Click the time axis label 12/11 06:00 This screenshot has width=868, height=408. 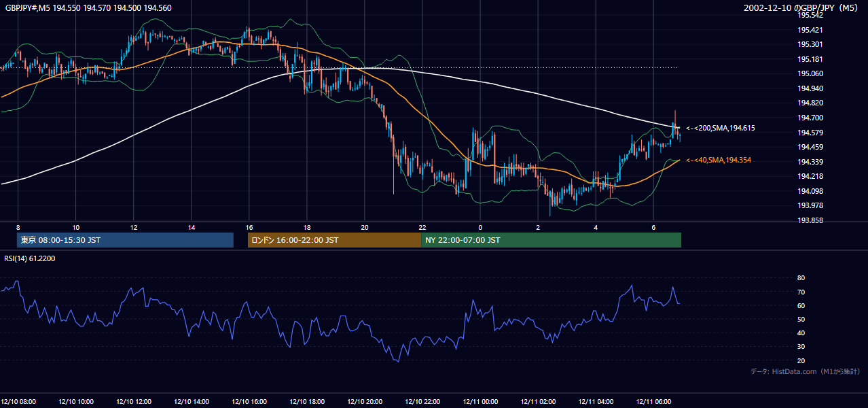(x=653, y=402)
